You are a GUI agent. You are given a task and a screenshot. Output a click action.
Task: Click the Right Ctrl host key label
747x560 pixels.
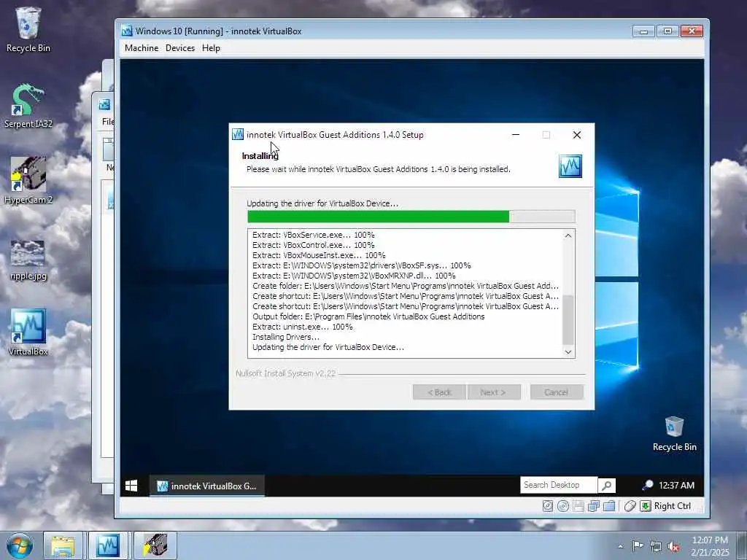pyautogui.click(x=672, y=506)
